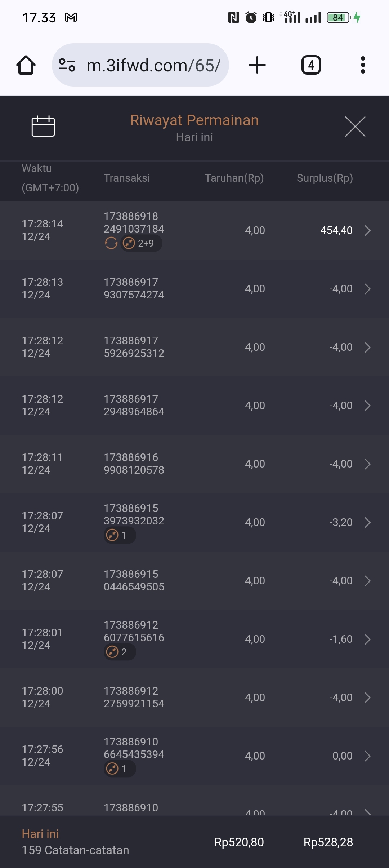Open the browser three-dot menu
This screenshot has height=868, width=389.
(x=363, y=65)
